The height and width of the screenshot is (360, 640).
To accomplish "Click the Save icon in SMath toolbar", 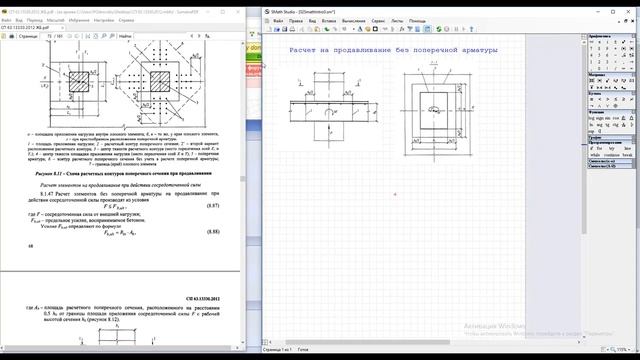I will 284,29.
